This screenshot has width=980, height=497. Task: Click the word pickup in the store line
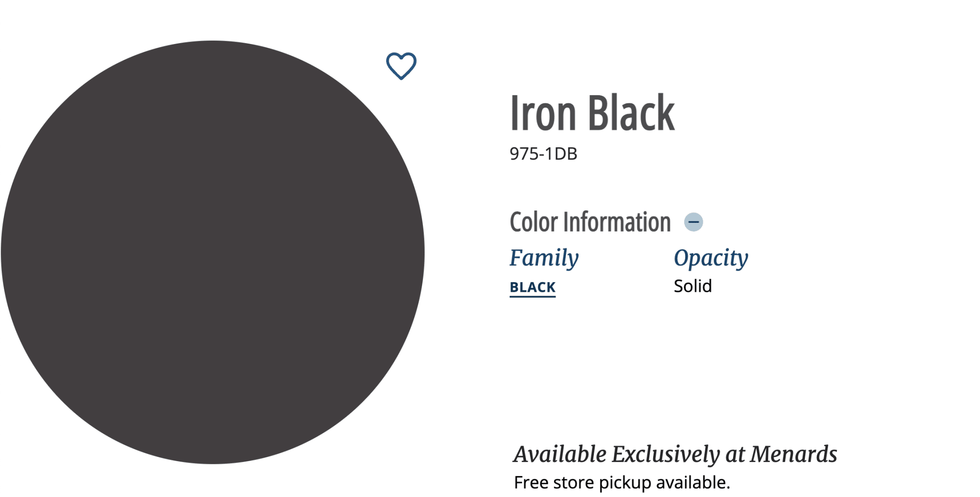pyautogui.click(x=625, y=482)
